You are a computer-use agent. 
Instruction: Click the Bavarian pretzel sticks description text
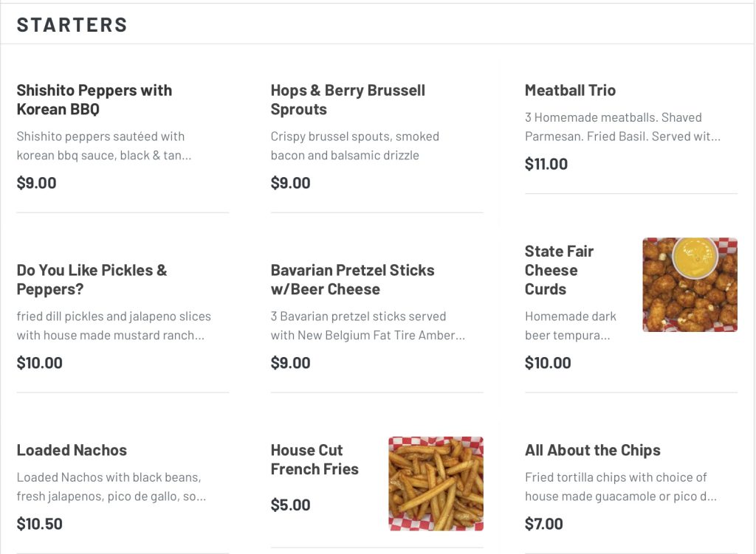pyautogui.click(x=368, y=326)
